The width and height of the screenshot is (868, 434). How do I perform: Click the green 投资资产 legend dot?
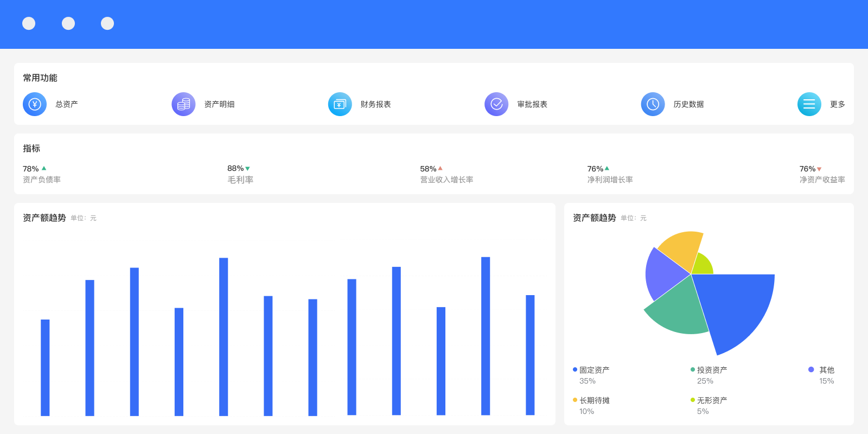coord(693,369)
